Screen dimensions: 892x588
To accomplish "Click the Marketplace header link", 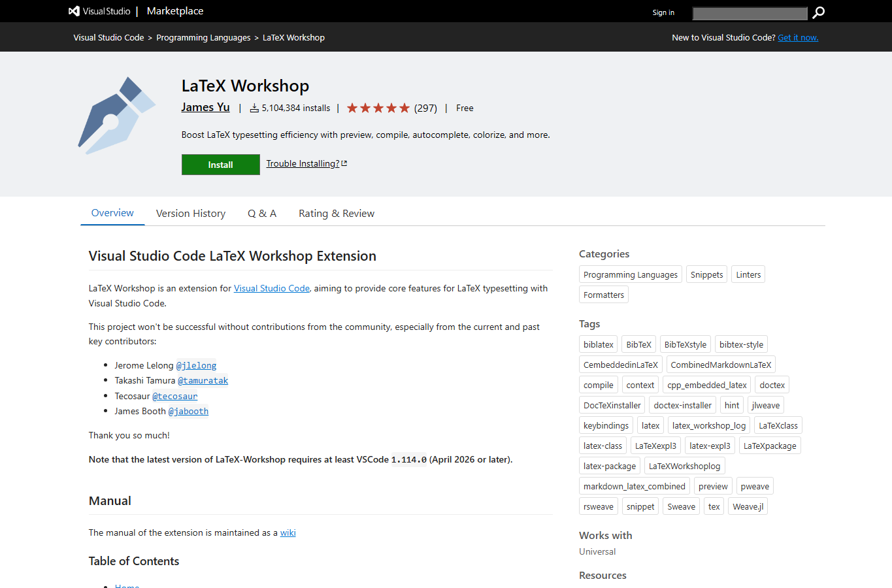I will [x=175, y=11].
